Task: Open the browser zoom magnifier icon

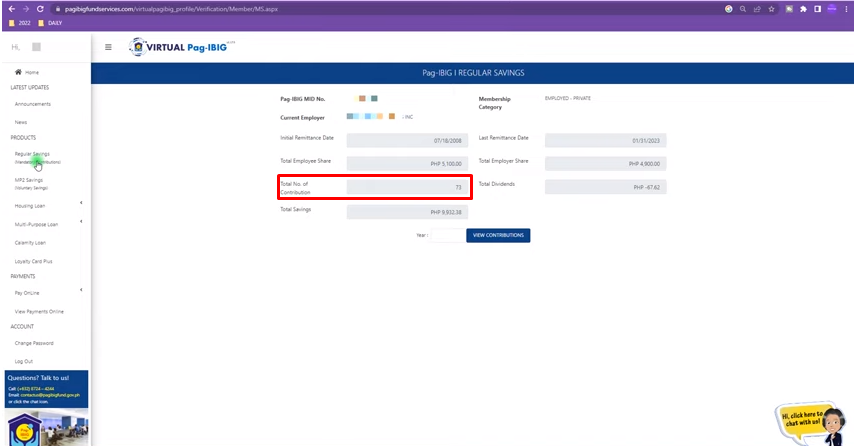Action: tap(742, 9)
